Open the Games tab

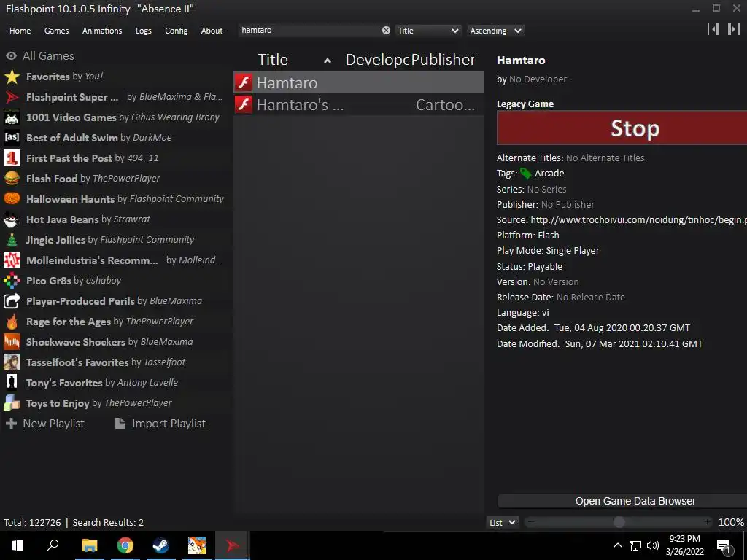click(56, 31)
